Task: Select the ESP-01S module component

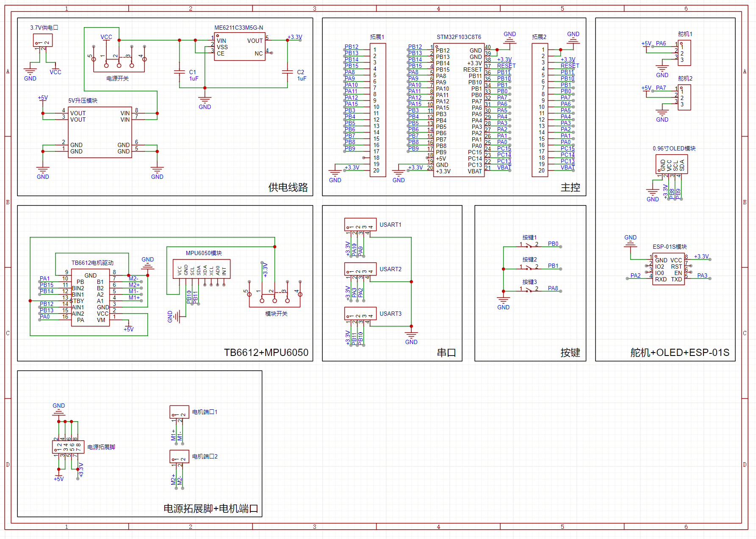Action: (x=668, y=269)
